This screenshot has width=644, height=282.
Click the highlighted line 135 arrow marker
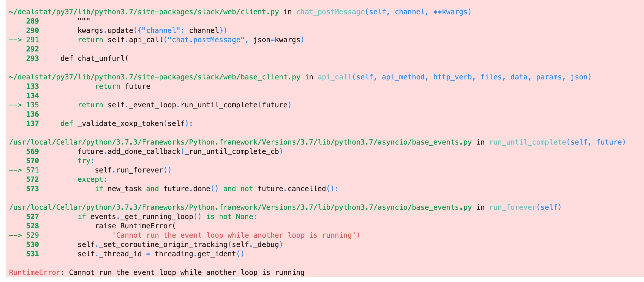point(15,105)
